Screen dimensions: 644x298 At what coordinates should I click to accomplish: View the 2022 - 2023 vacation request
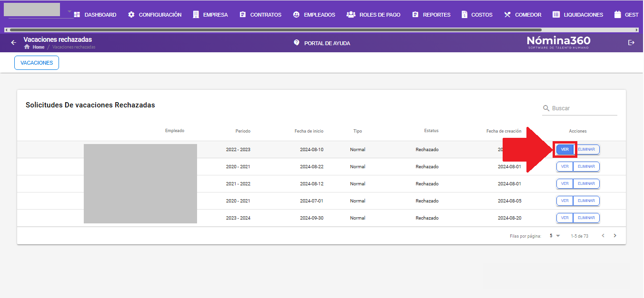click(565, 149)
